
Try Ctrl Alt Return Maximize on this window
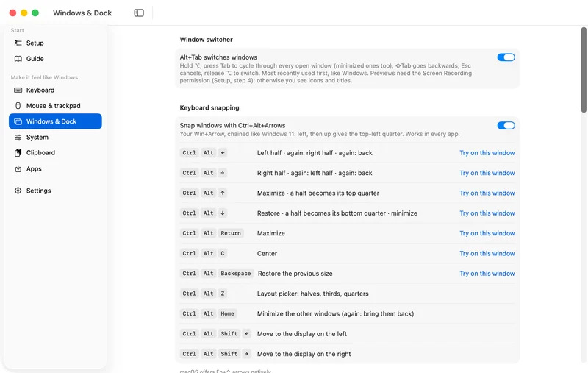point(487,233)
